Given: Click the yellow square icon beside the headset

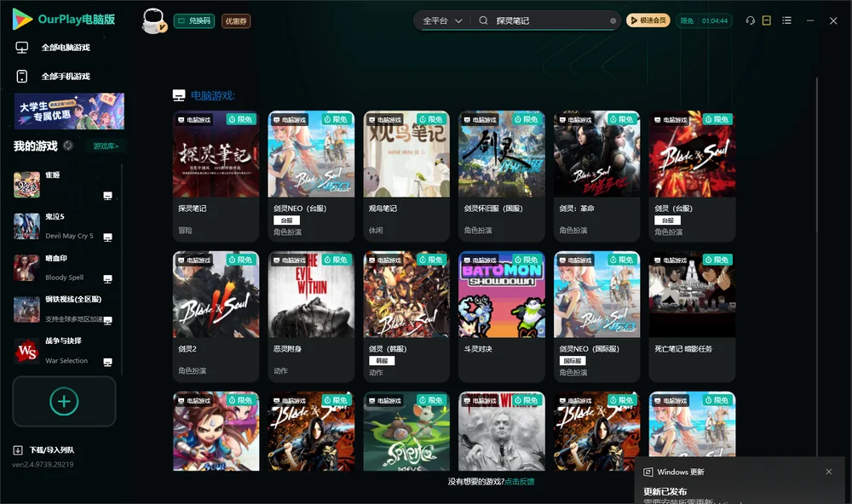Looking at the screenshot, I should point(767,20).
